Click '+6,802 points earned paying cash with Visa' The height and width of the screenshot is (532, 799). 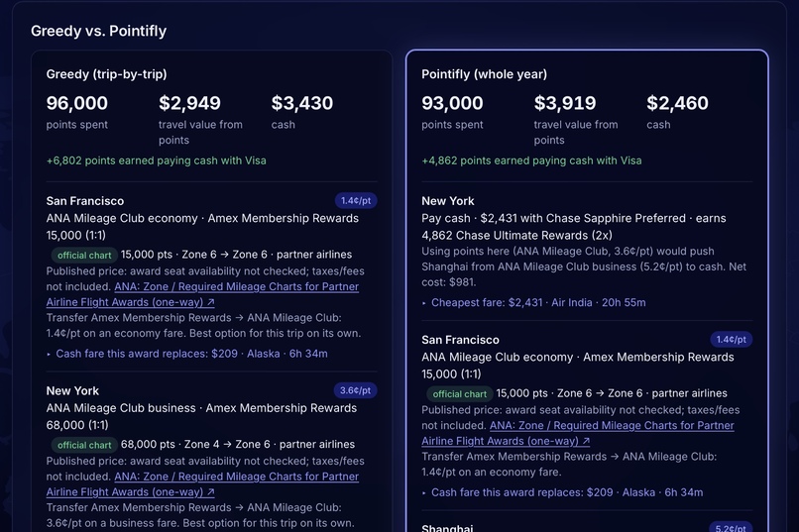(x=156, y=160)
